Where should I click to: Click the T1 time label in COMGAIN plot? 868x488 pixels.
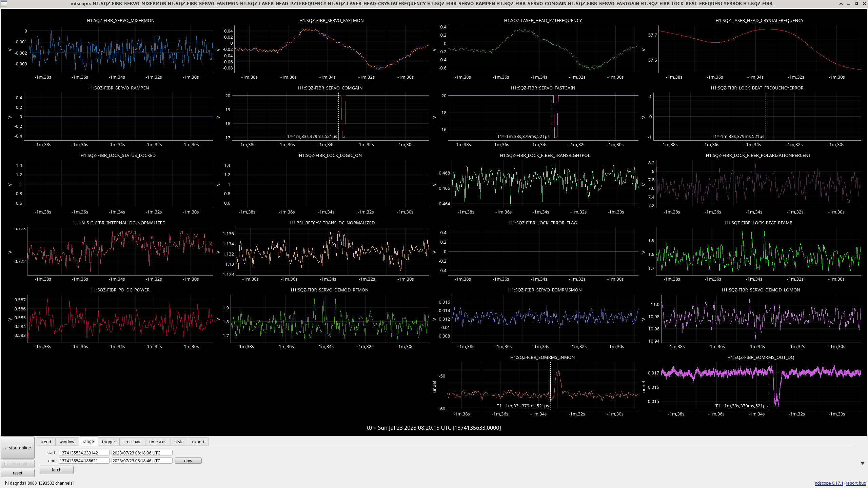(311, 136)
